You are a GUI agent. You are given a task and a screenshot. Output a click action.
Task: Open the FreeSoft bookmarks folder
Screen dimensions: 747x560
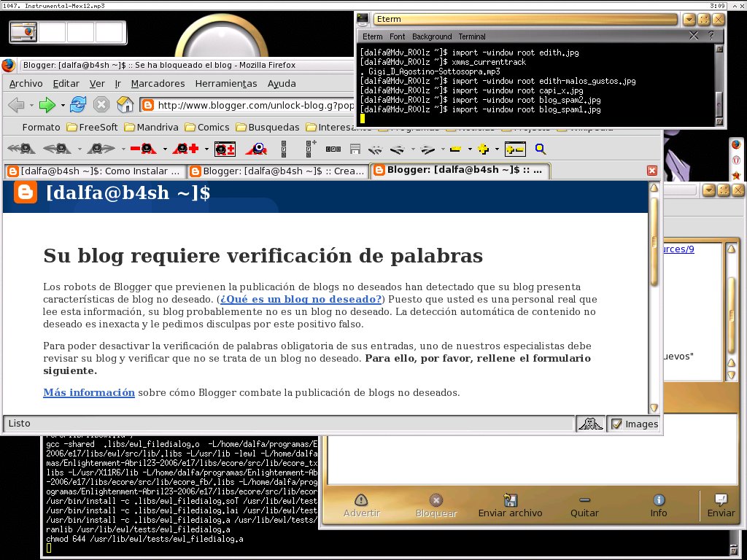click(93, 127)
